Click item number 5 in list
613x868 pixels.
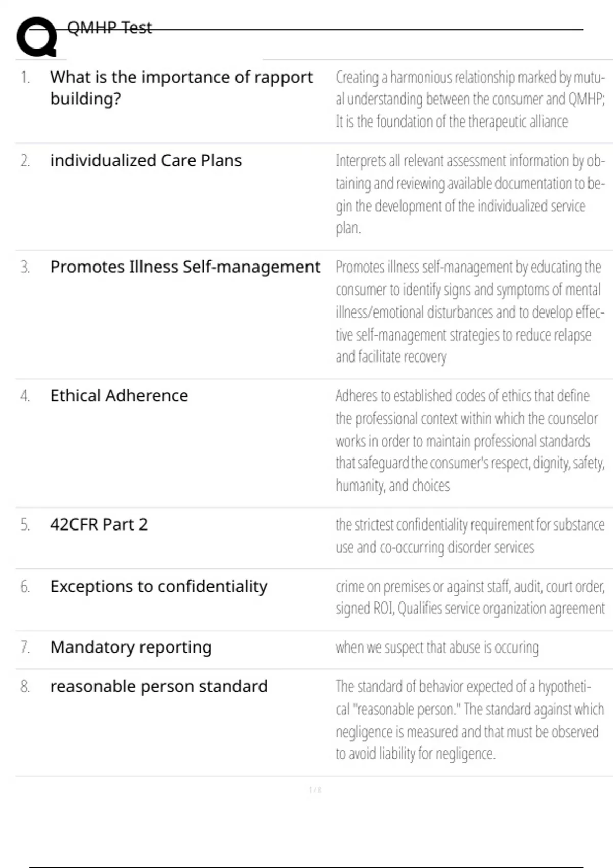pyautogui.click(x=25, y=525)
